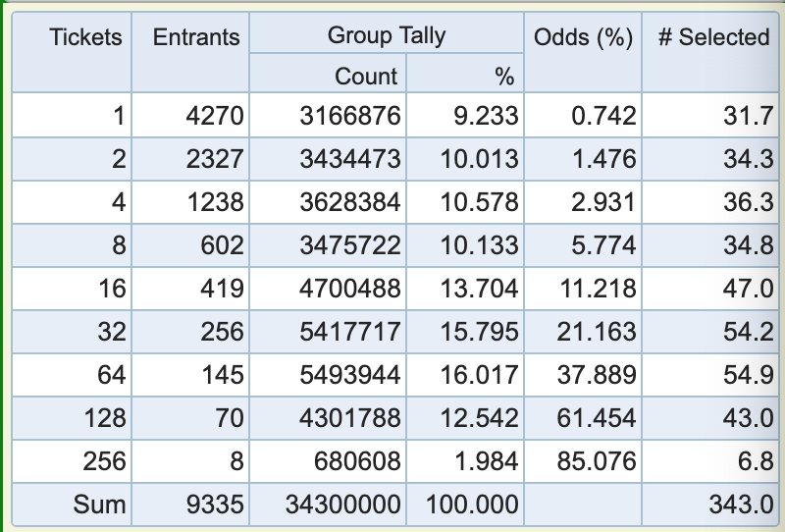Select percent value 15.795
Image resolution: width=785 pixels, height=532 pixels.
[479, 332]
